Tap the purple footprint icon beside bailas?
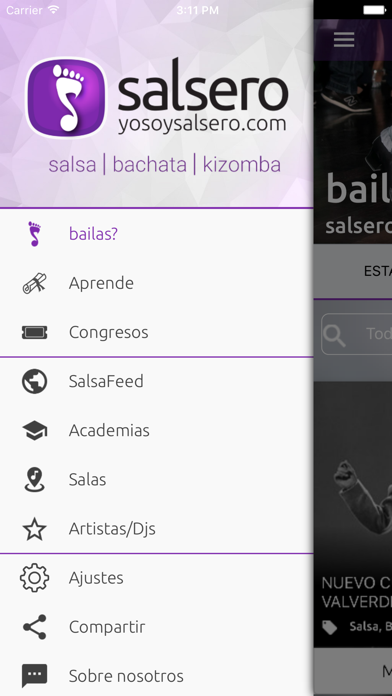 click(34, 233)
